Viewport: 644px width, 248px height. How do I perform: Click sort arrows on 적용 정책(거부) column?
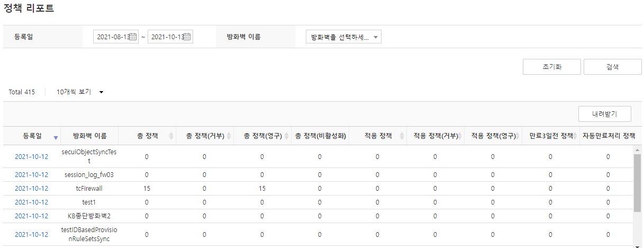[x=459, y=136]
